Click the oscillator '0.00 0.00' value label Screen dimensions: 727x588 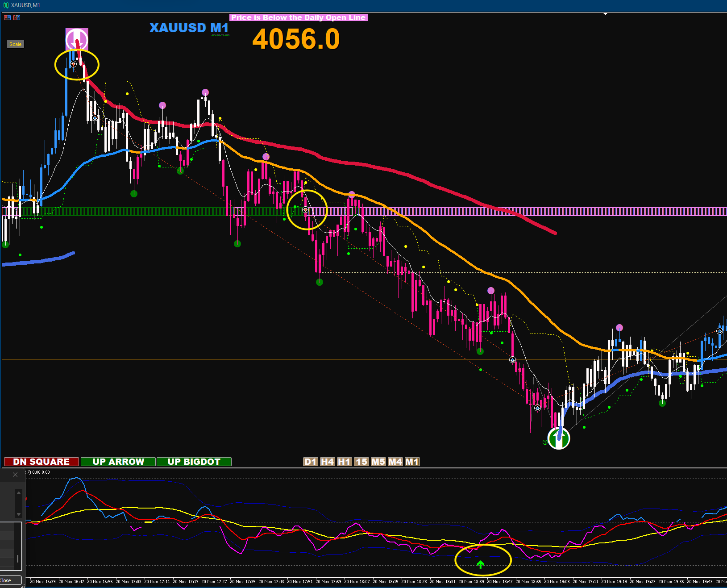coord(41,472)
